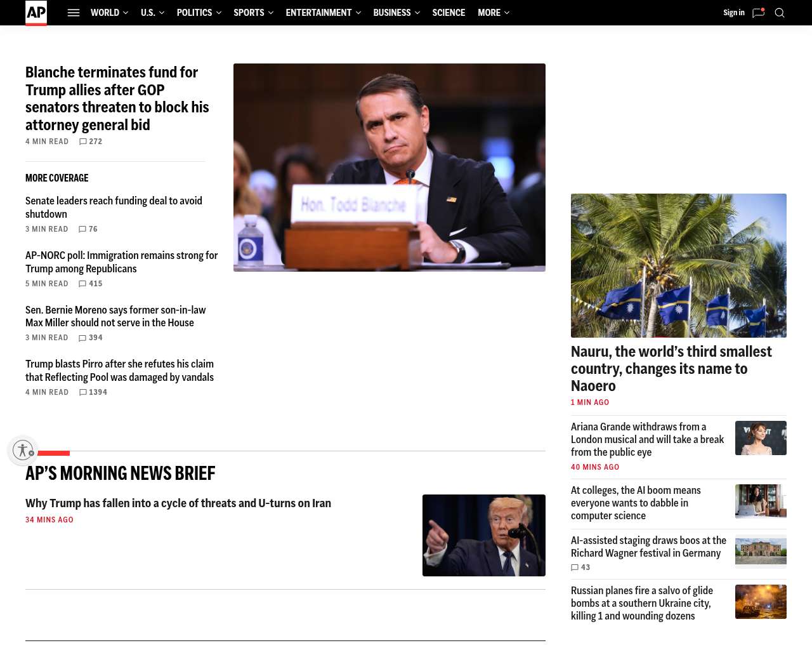Open Trump blasts Pirro Reflecting Pool story
This screenshot has width=812, height=650.
pyautogui.click(x=120, y=371)
